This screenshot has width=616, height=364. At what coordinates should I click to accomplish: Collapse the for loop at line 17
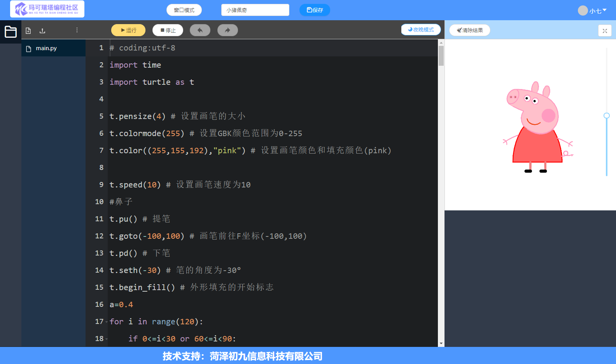pyautogui.click(x=107, y=322)
